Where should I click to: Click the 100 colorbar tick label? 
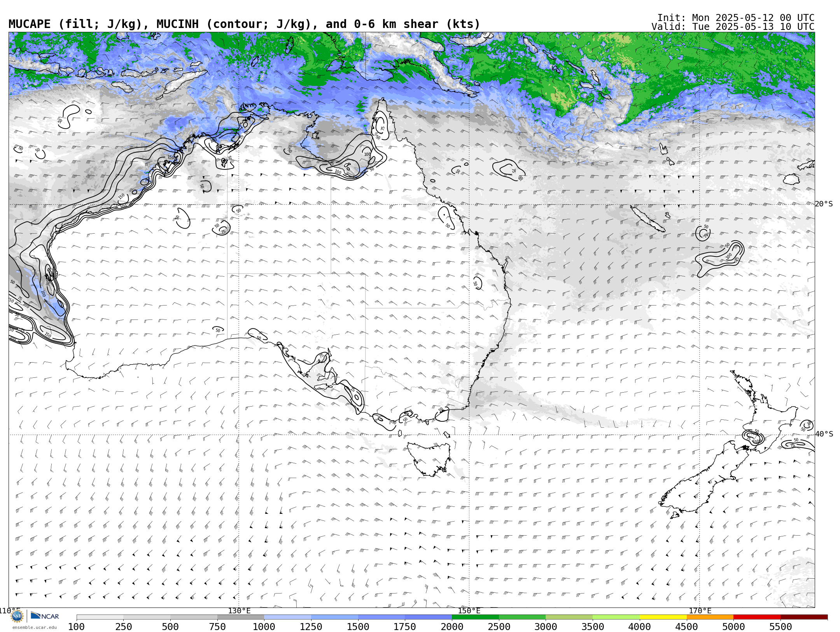76,627
